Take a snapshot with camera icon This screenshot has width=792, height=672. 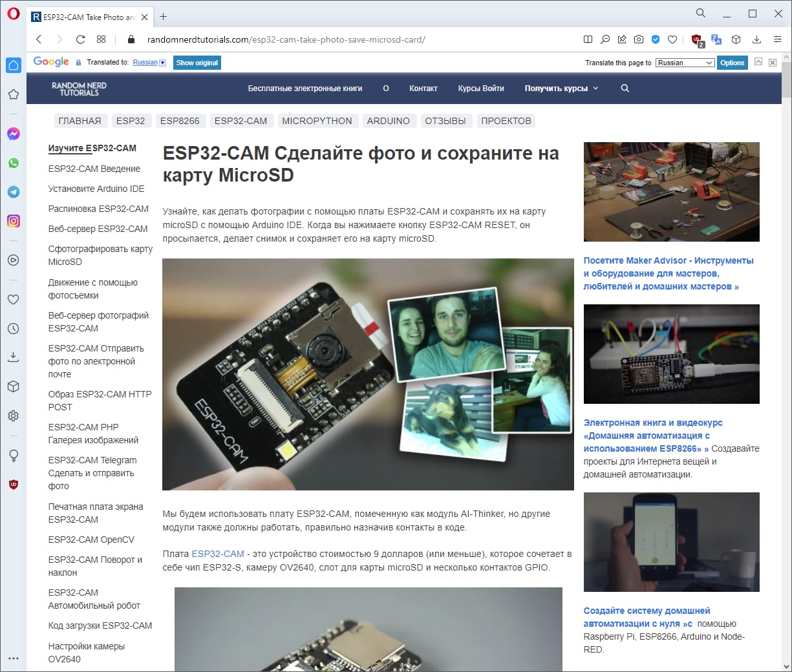coord(639,39)
